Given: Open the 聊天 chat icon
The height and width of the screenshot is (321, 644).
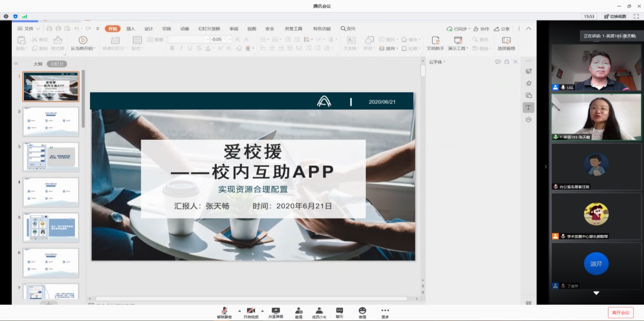Looking at the screenshot, I should tap(339, 310).
